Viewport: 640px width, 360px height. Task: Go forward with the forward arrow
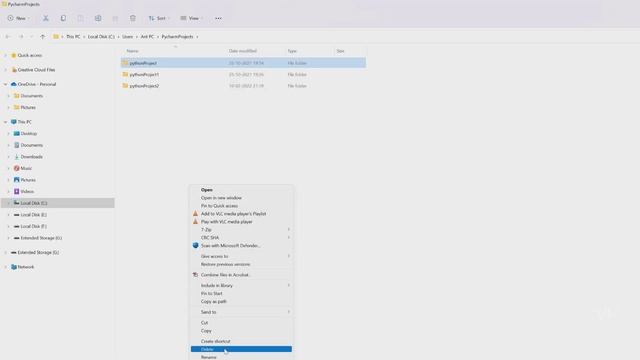click(21, 37)
